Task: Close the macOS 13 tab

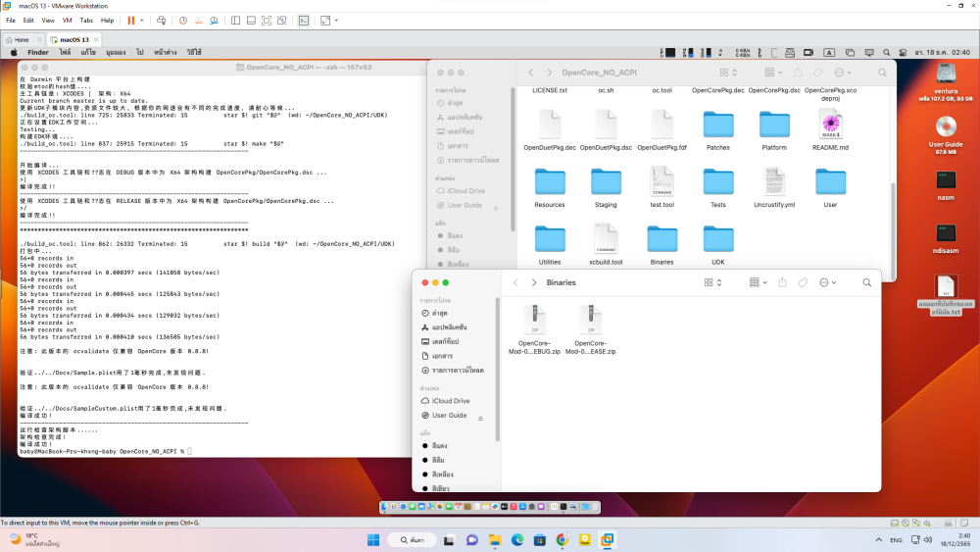Action: pyautogui.click(x=96, y=39)
